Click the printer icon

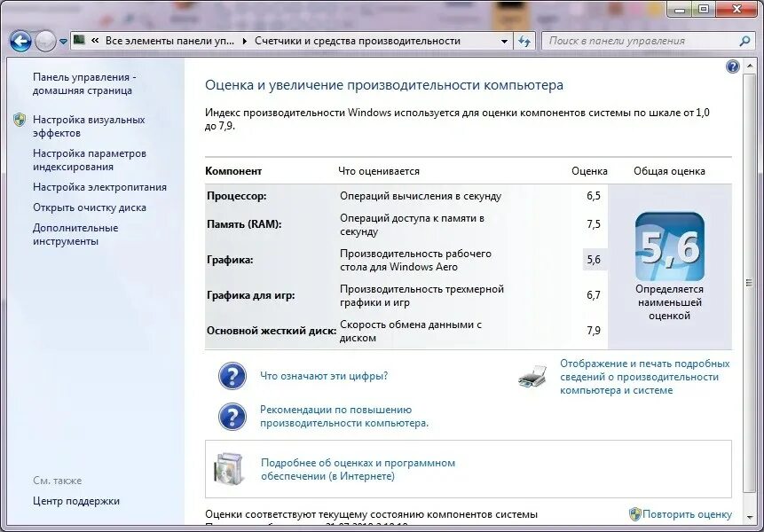532,376
